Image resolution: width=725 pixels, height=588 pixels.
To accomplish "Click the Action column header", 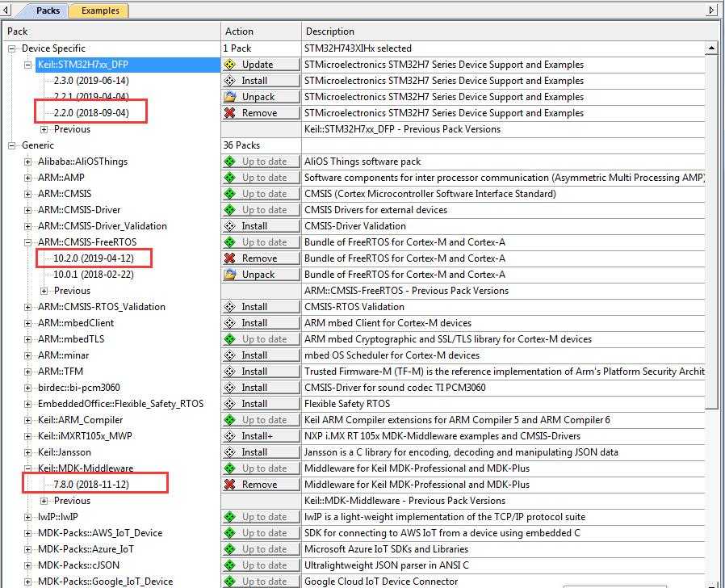I will [261, 31].
